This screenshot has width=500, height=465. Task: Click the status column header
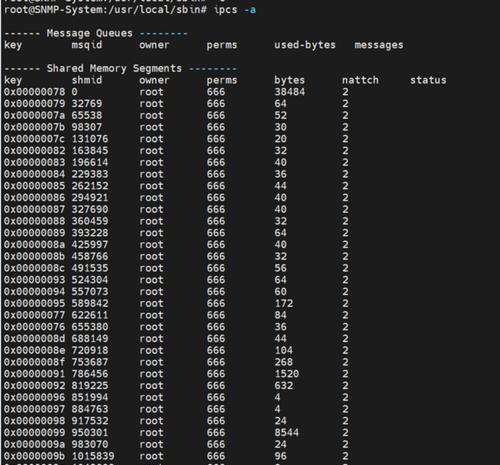pyautogui.click(x=428, y=80)
